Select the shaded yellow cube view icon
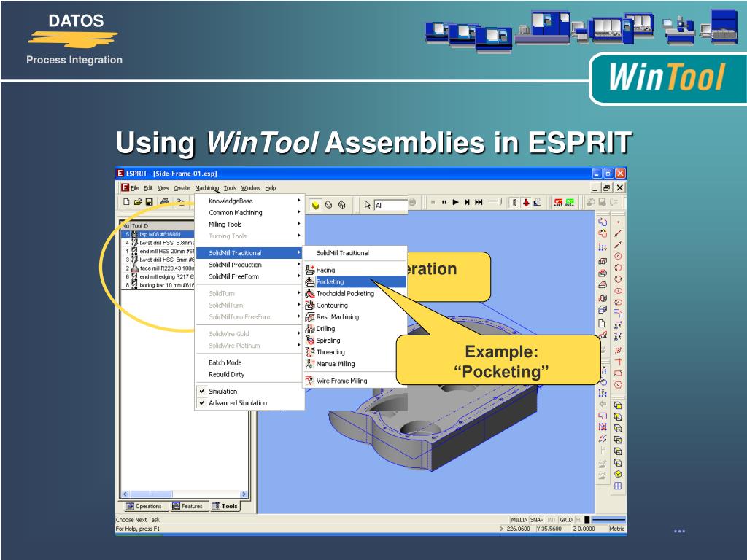The width and height of the screenshot is (747, 560). (x=315, y=205)
